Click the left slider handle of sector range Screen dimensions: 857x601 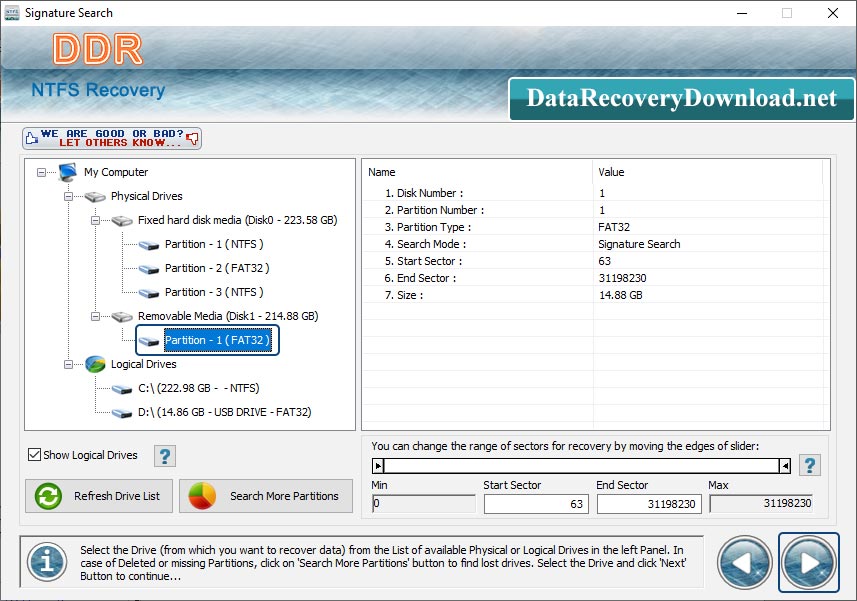(378, 466)
